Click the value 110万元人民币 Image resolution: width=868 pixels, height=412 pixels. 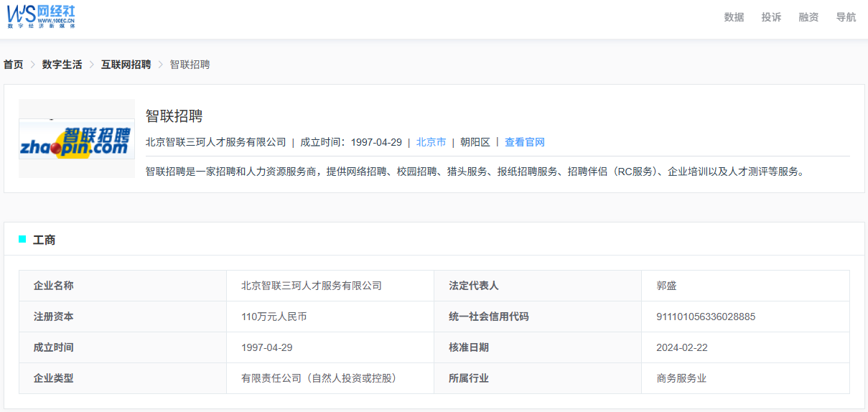point(274,317)
